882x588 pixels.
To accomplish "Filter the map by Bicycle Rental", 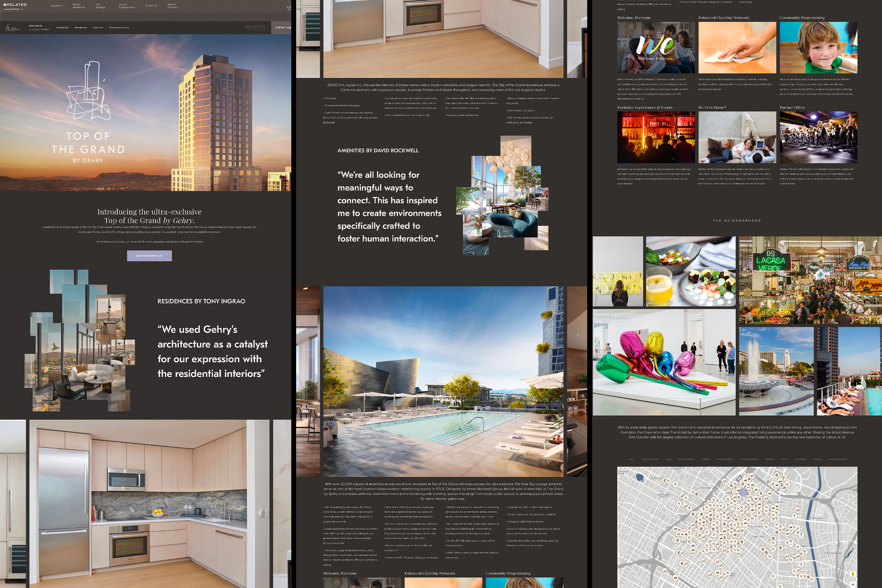I will 687,459.
